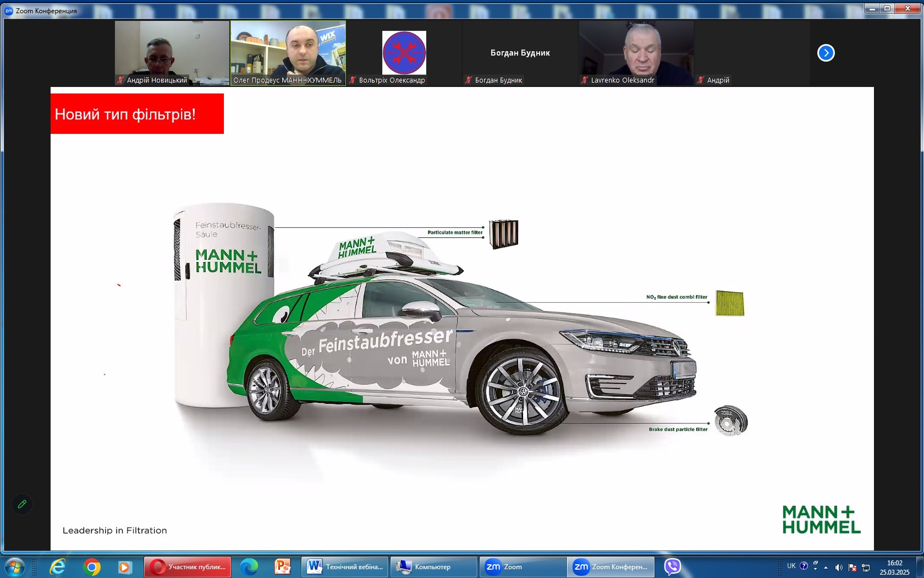Image resolution: width=924 pixels, height=578 pixels.
Task: Open clock showing 16:02 25.03.2025
Action: tap(894, 568)
